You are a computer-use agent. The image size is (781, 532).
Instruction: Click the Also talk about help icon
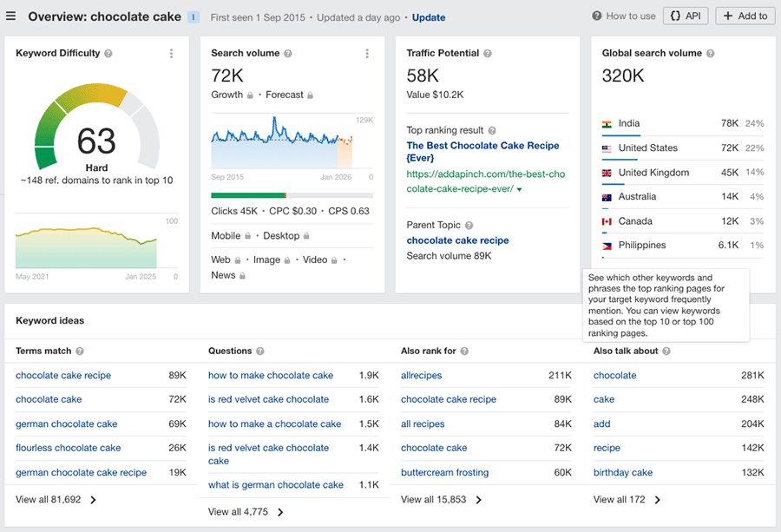click(666, 351)
